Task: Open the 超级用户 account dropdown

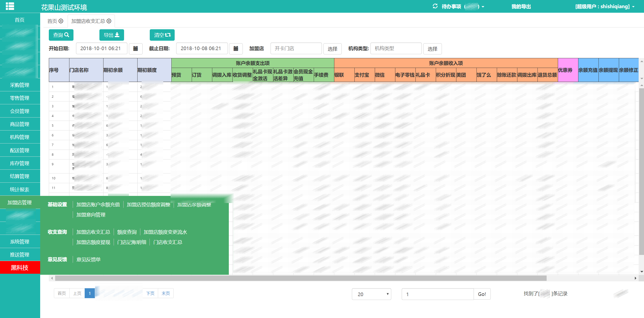Action: [x=605, y=6]
